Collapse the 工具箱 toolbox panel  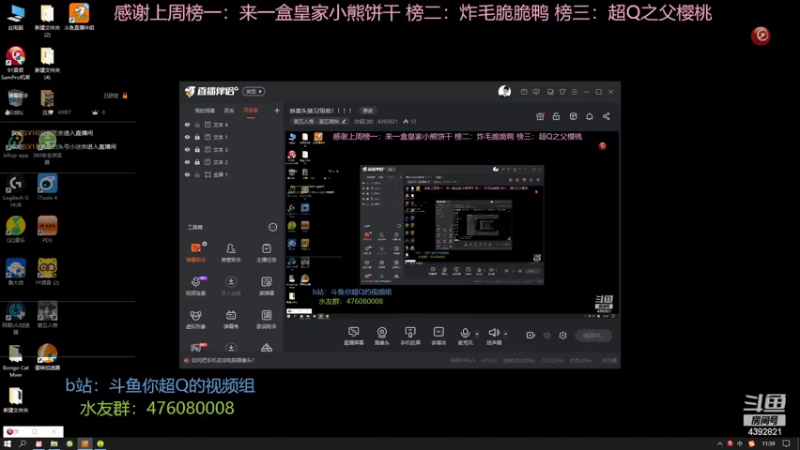point(273,227)
